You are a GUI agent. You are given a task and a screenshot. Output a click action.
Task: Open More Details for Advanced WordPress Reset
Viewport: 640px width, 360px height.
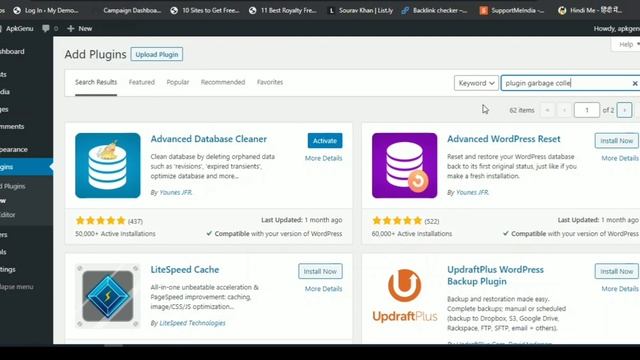620,158
